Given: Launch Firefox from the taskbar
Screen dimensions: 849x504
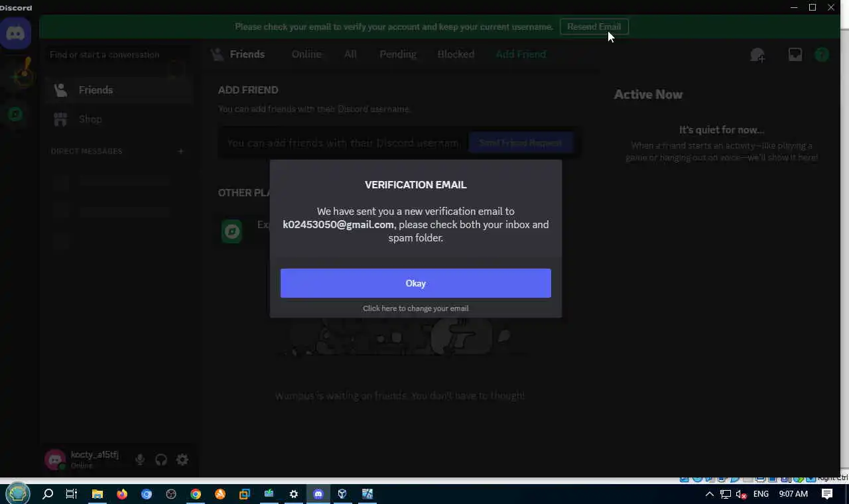Looking at the screenshot, I should click(122, 494).
